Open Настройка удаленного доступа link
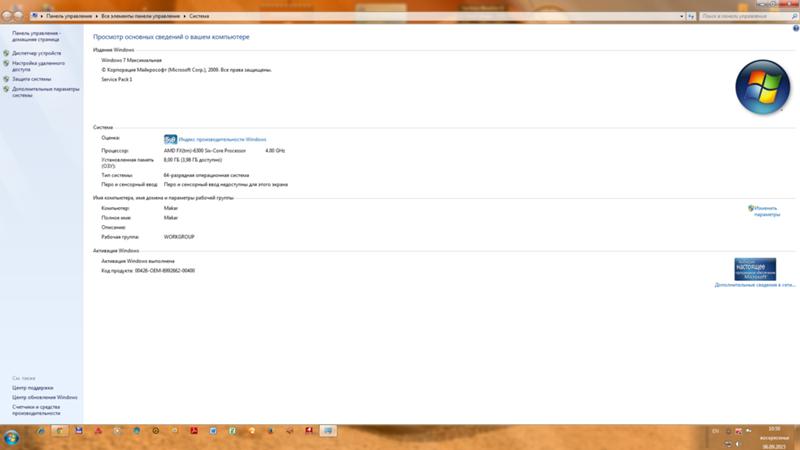 38,66
